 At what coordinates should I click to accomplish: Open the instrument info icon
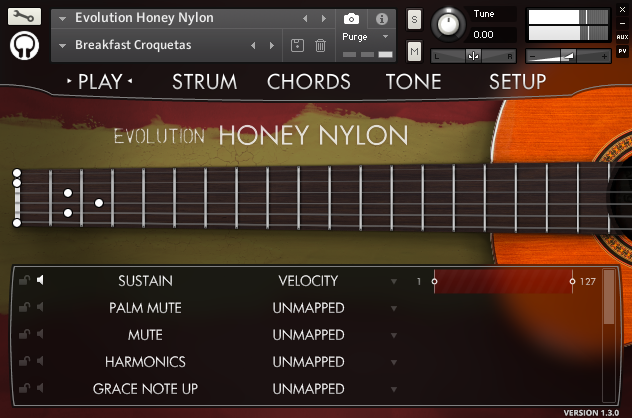coord(381,19)
